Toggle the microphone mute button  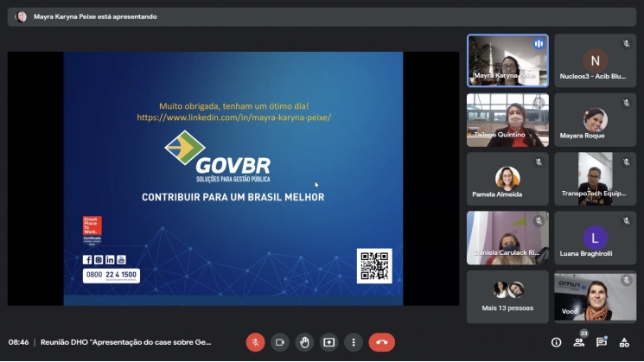click(x=255, y=342)
